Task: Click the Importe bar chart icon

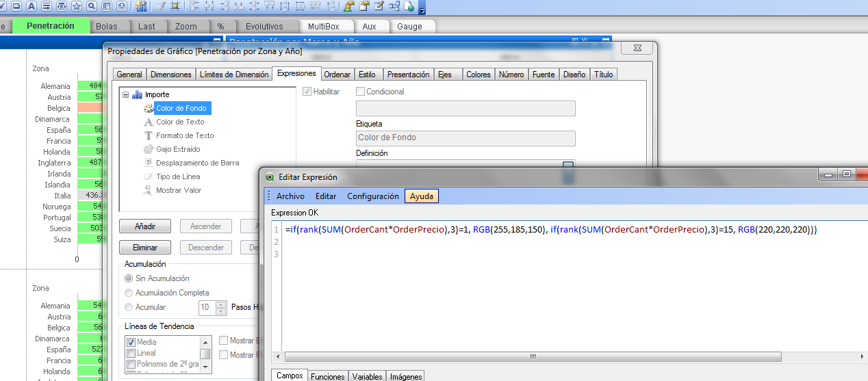Action: coord(137,94)
